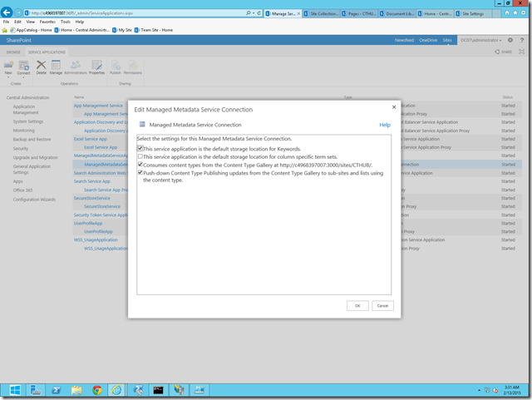Viewport: 532px width, 400px height.
Task: Switch to the Home - Centr browser tab
Action: click(x=435, y=13)
